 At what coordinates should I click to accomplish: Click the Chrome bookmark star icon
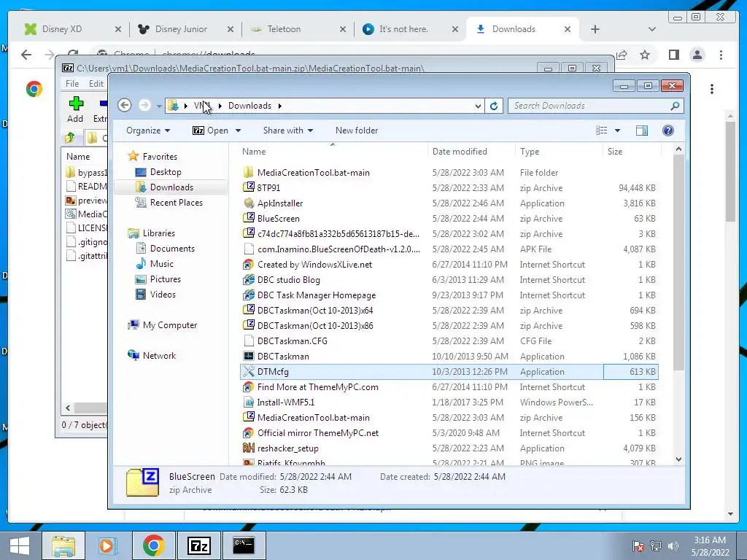click(x=645, y=55)
